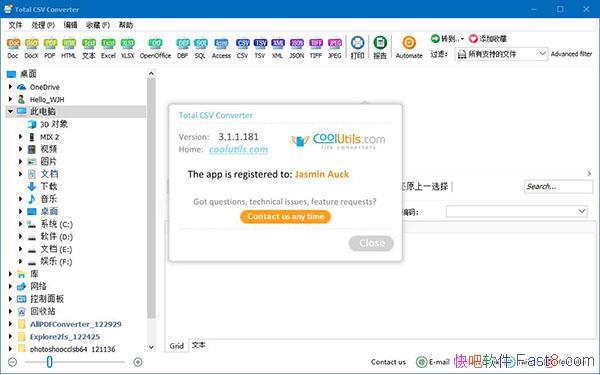Expand the MIX 2 device node
600x375 pixels.
click(x=20, y=137)
